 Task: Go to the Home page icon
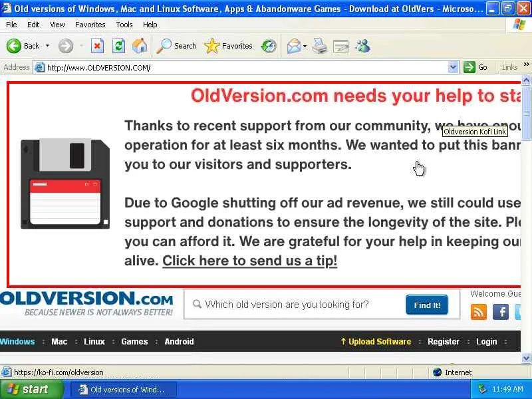140,46
